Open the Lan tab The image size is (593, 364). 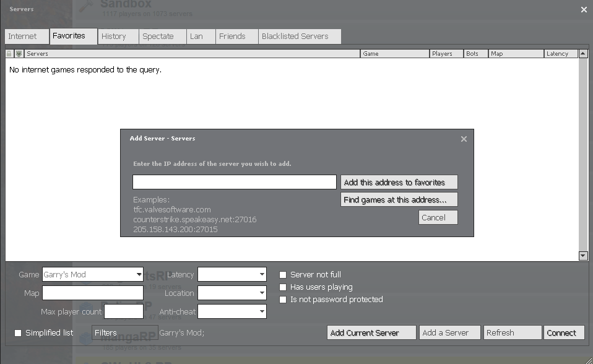(201, 37)
